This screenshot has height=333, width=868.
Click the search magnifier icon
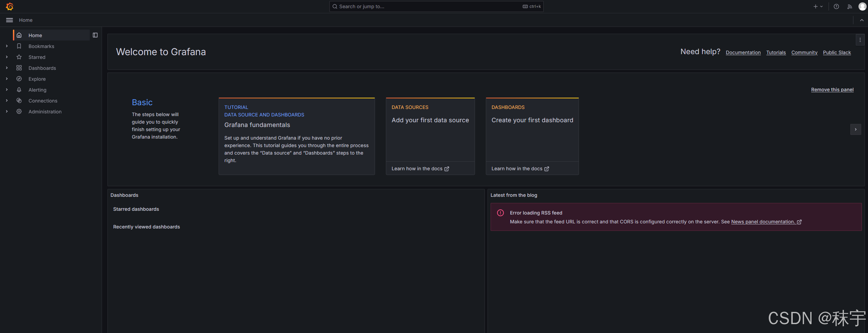335,6
